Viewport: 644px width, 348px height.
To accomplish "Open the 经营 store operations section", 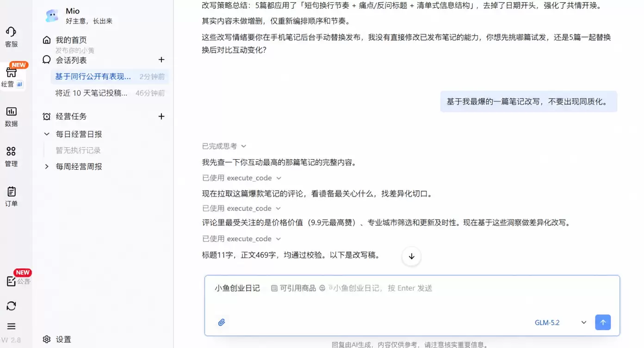I will click(11, 77).
